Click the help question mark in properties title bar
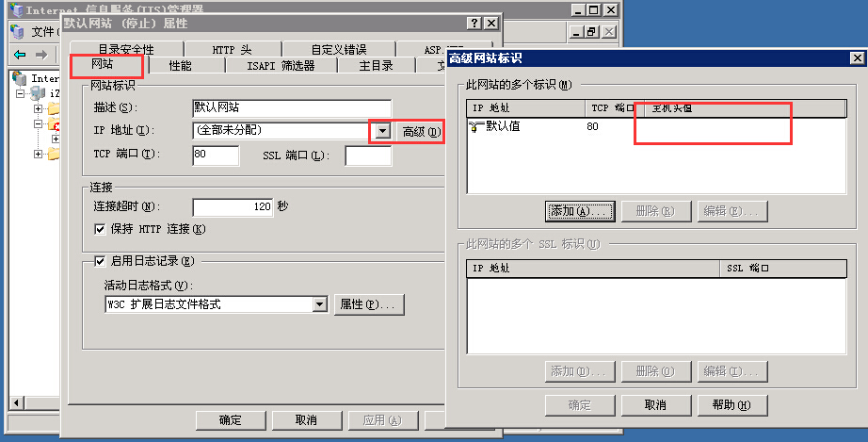Screen dimensions: 868x442 click(474, 24)
